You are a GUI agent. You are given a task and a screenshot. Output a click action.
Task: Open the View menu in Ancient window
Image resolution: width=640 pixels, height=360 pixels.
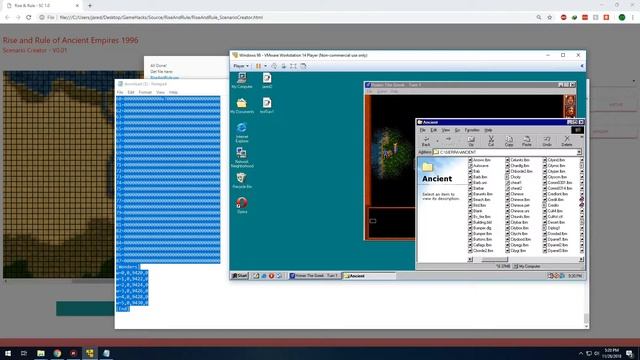(446, 130)
